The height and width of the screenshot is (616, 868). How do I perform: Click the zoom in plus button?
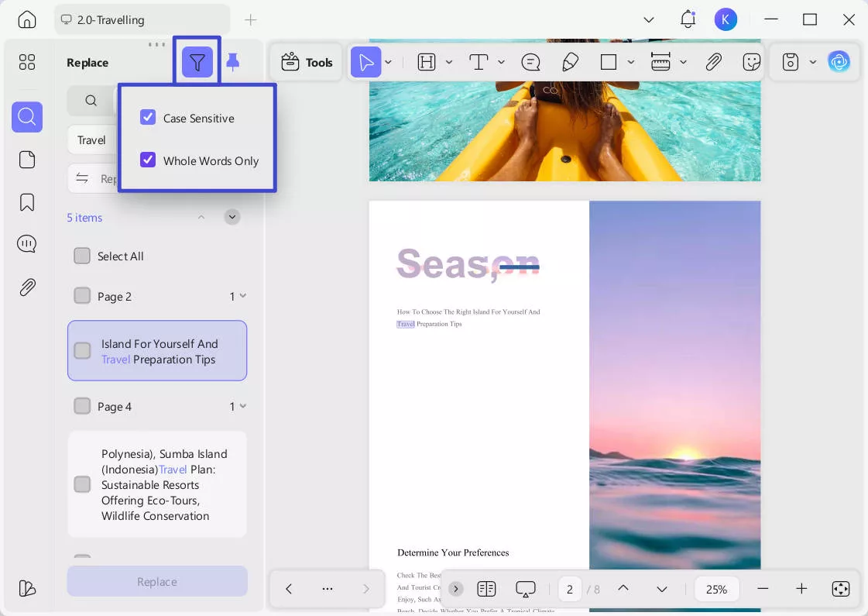point(801,589)
